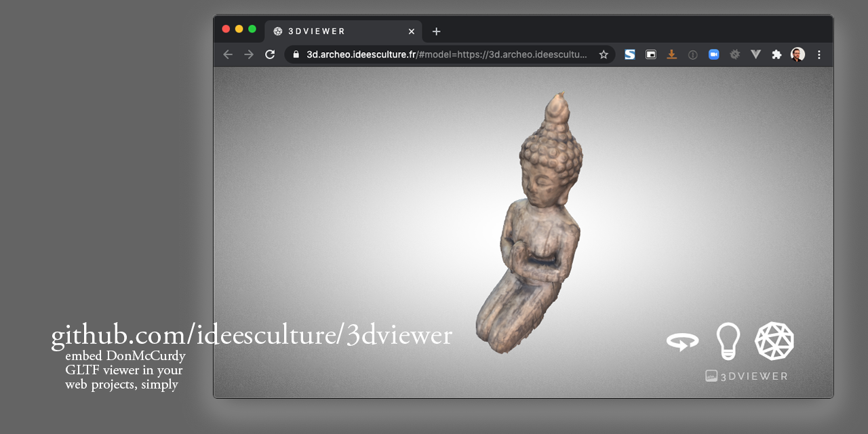Open a new tab with the plus button
Viewport: 868px width, 434px height.
(436, 31)
